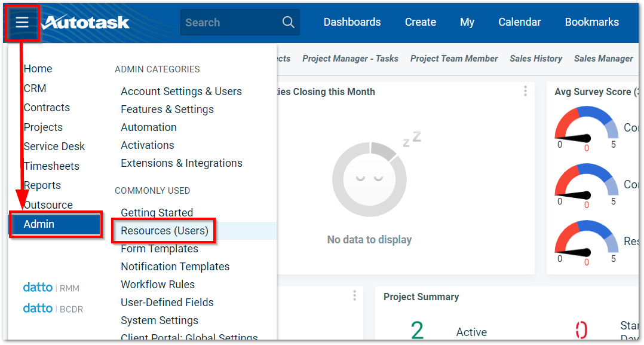Click the search magnifying glass icon
The height and width of the screenshot is (345, 644).
point(288,22)
